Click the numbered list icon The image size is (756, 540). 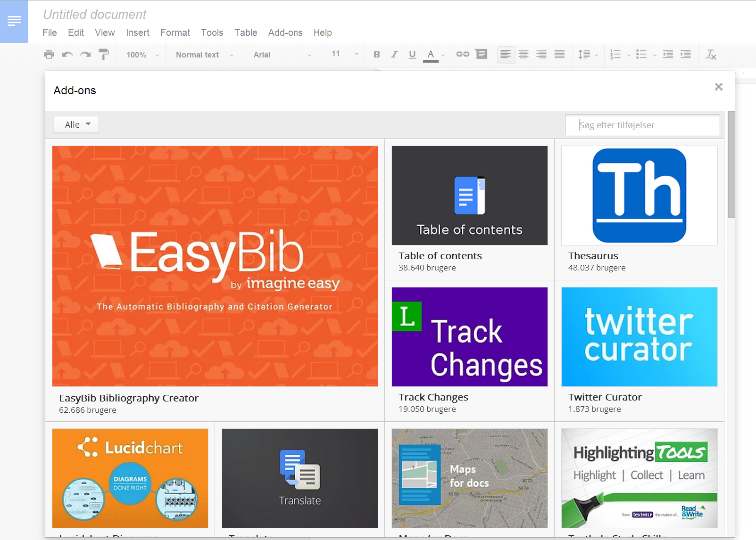point(615,55)
